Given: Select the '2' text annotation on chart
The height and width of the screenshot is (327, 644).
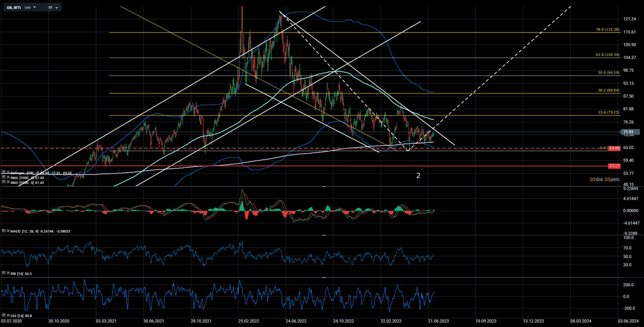Looking at the screenshot, I should [x=418, y=176].
